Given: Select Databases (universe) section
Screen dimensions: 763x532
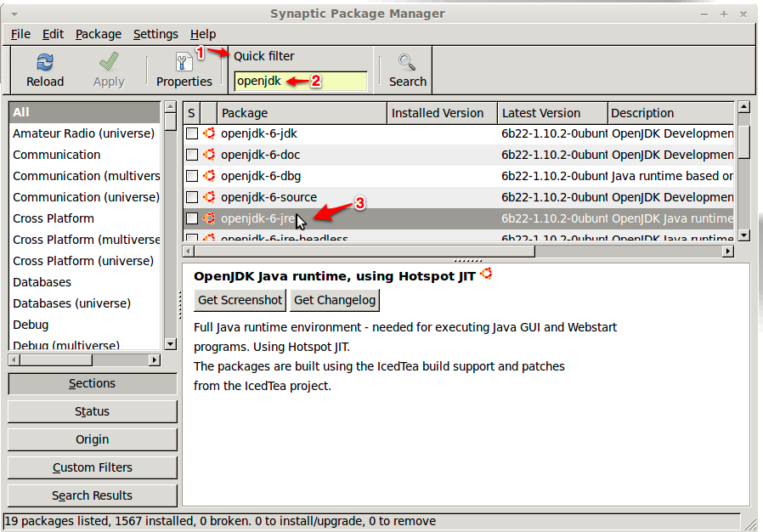Looking at the screenshot, I should coord(84,303).
